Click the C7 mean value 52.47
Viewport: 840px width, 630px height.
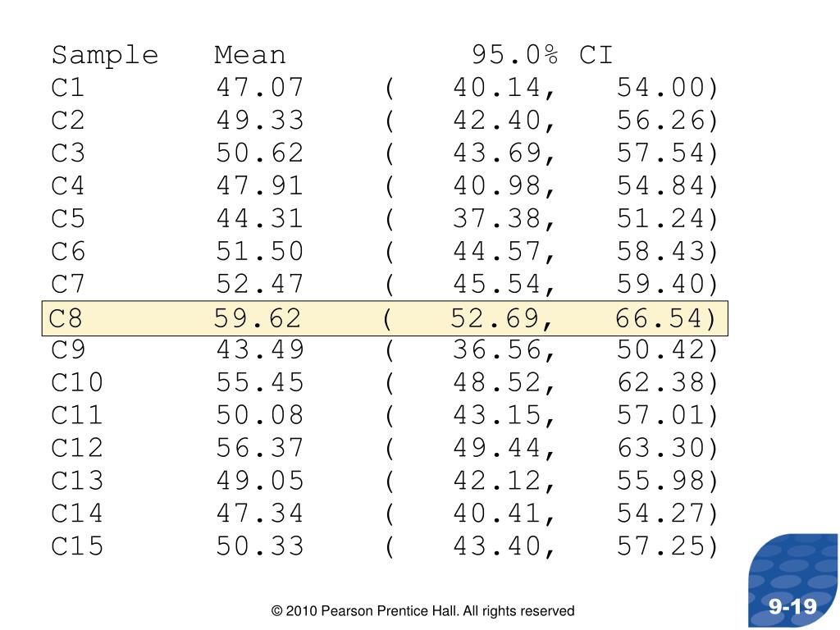pos(260,285)
